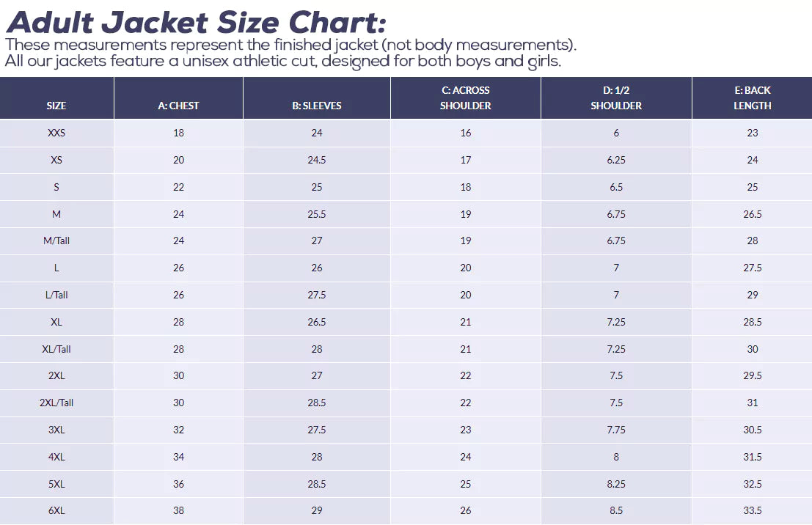The image size is (812, 525).
Task: Click the B: SLEEVES column header
Action: pos(316,106)
